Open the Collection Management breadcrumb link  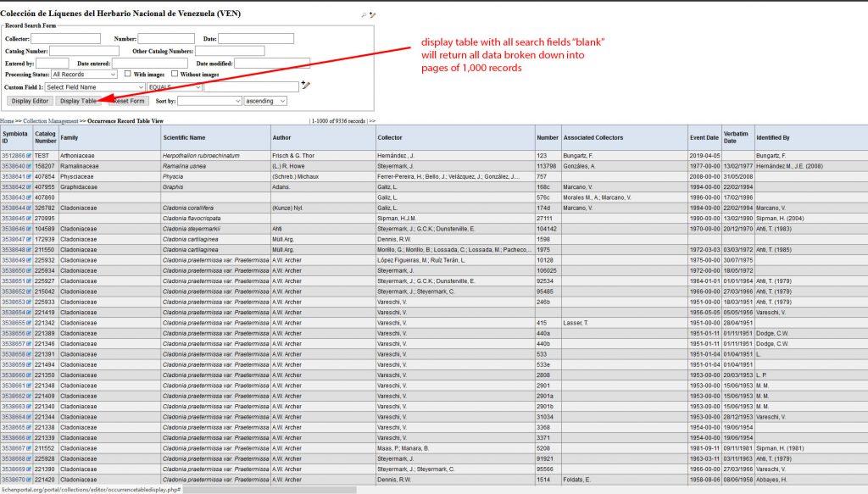click(x=50, y=121)
